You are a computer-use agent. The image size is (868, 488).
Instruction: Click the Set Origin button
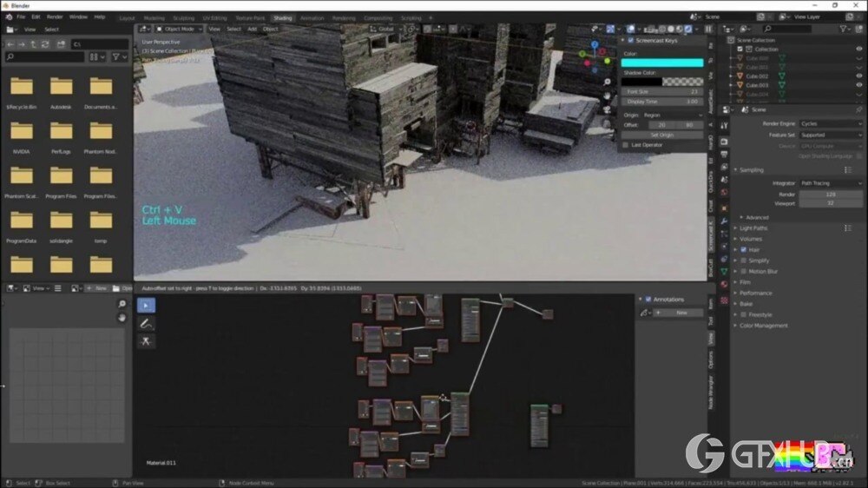pos(661,135)
